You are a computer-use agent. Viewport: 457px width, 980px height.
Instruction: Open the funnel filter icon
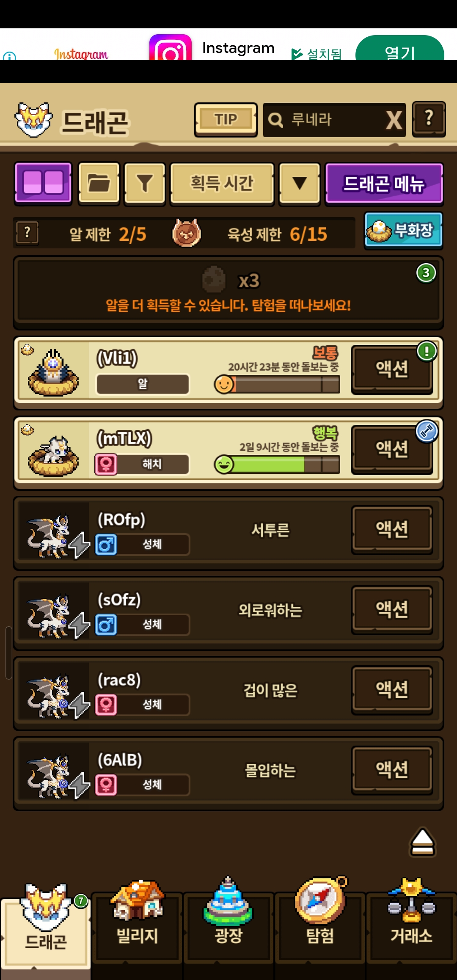145,184
